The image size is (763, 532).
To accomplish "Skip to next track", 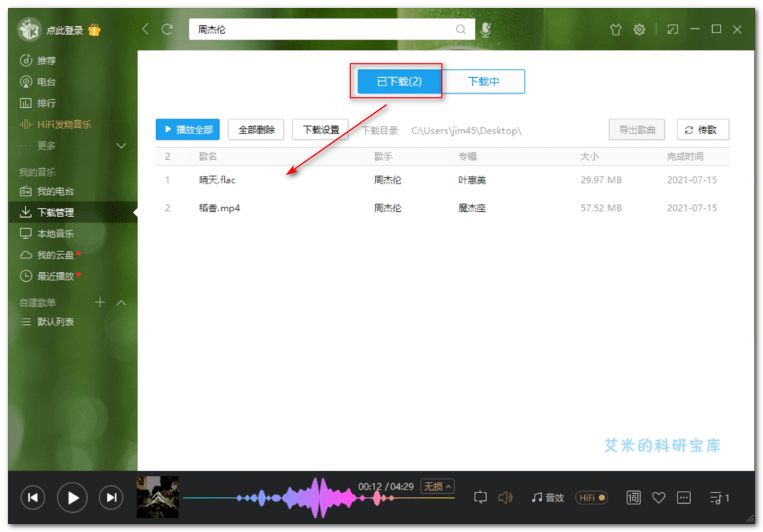I will pyautogui.click(x=111, y=497).
